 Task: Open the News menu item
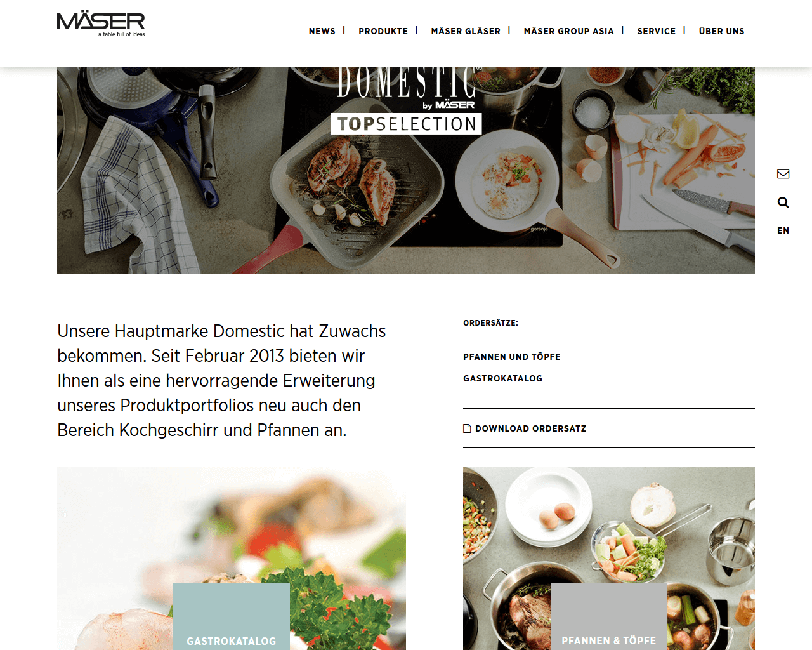[x=322, y=31]
